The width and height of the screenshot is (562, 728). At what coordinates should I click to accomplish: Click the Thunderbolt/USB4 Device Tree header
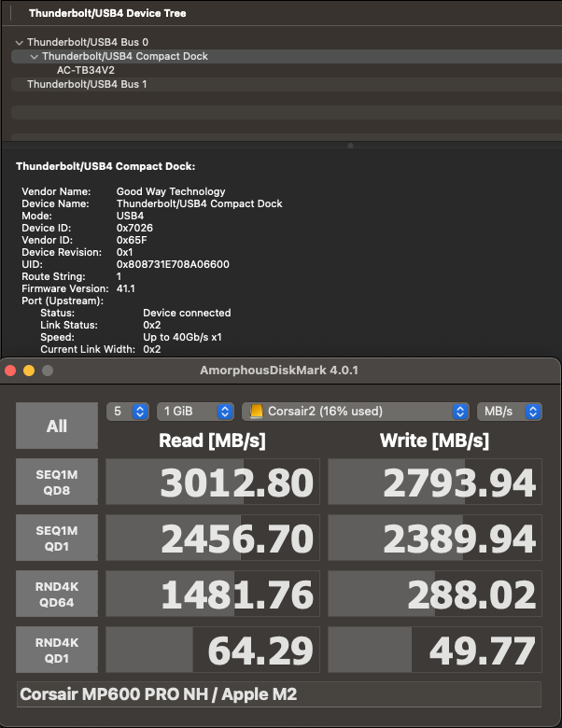pyautogui.click(x=107, y=13)
